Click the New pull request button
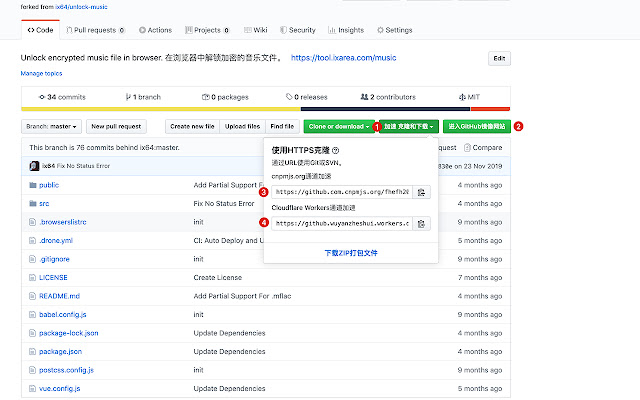This screenshot has width=640, height=400. tap(116, 127)
